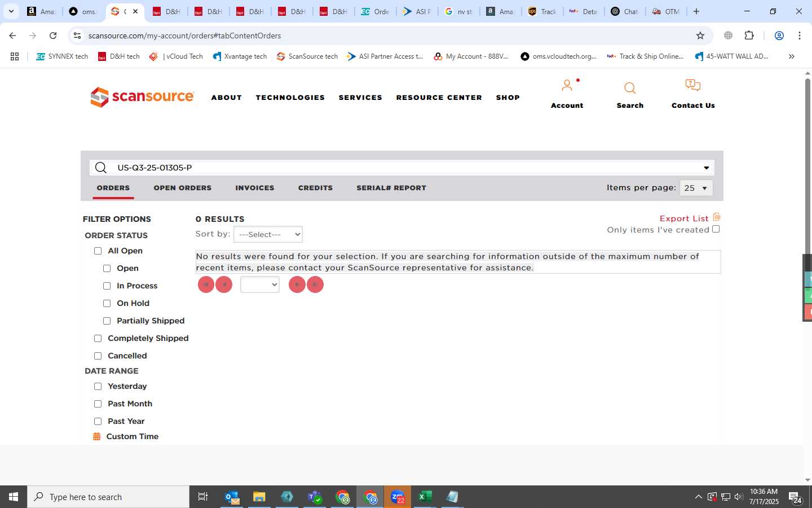
Task: Open the page number dropdown
Action: [260, 284]
